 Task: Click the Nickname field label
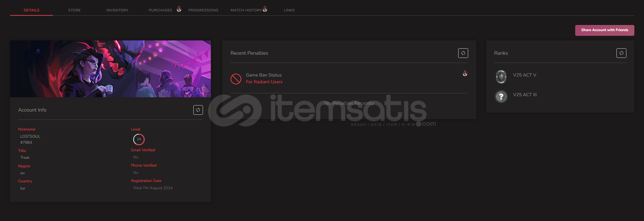(x=27, y=129)
